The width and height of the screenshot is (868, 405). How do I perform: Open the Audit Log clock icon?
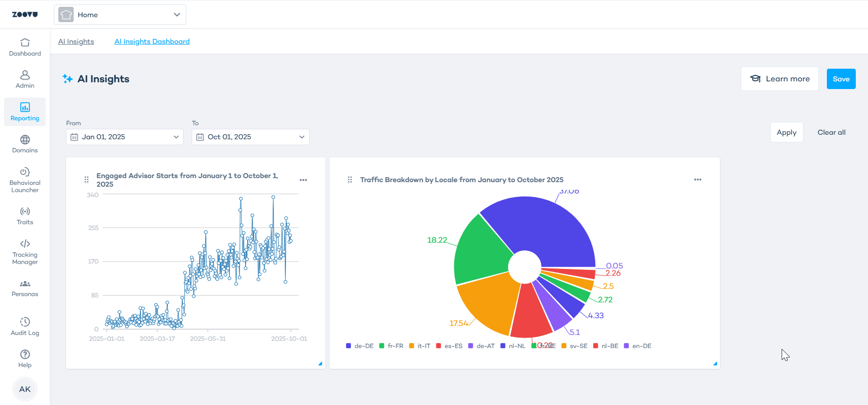[25, 322]
